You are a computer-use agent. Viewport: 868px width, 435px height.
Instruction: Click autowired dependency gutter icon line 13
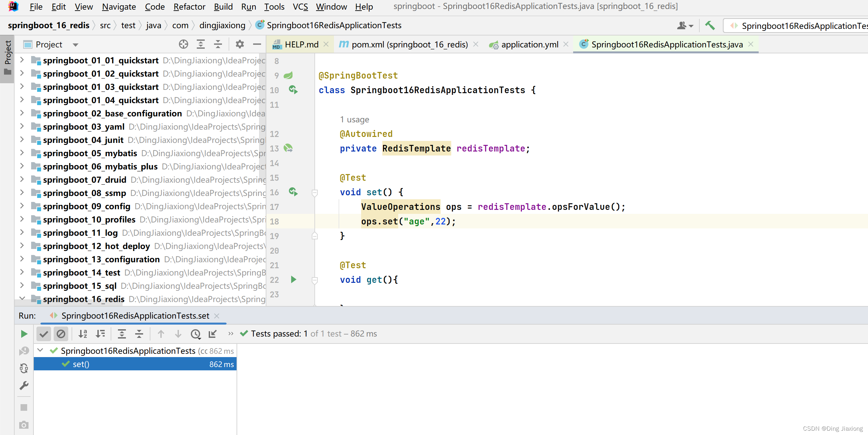[289, 148]
